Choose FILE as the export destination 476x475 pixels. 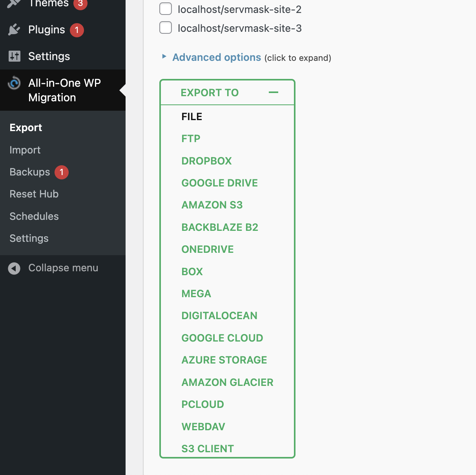click(x=192, y=117)
